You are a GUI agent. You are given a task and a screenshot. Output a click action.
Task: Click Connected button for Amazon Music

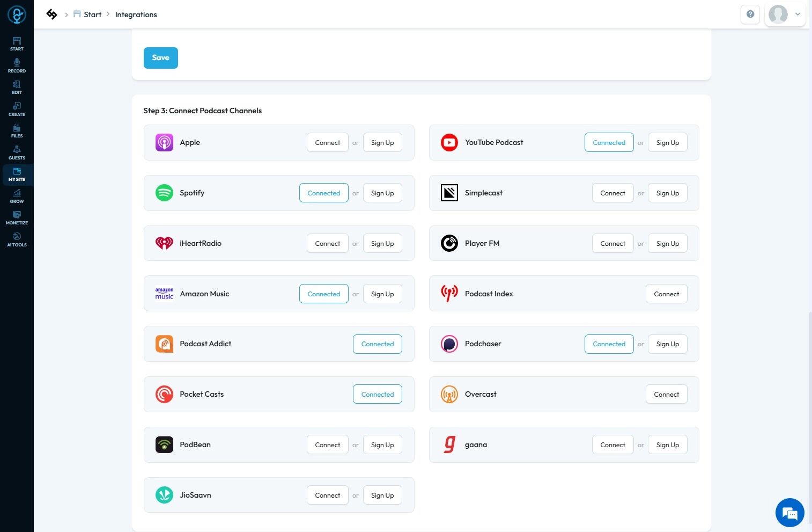tap(324, 294)
